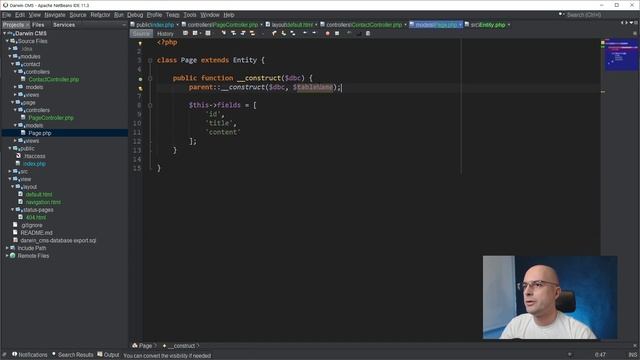
Task: Fold the __construct function at line 5
Action: [150, 78]
